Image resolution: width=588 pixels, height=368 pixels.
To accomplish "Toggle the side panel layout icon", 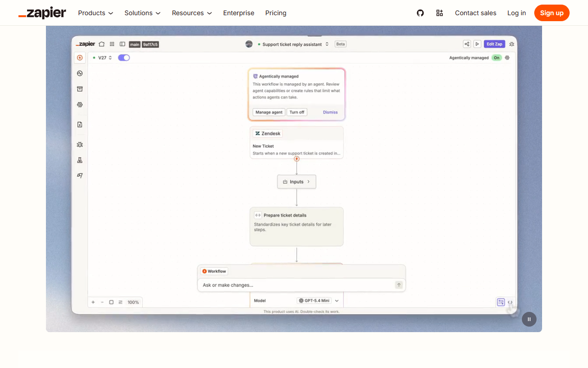I will point(122,44).
